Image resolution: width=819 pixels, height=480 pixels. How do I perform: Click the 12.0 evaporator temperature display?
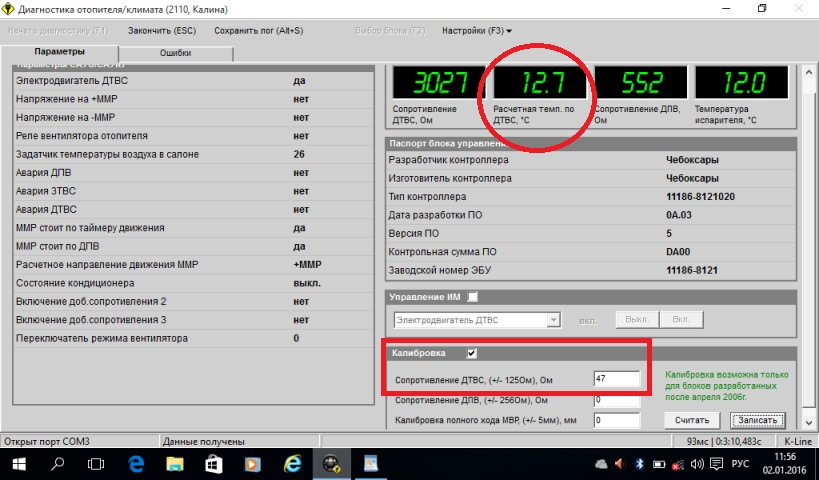coord(742,83)
